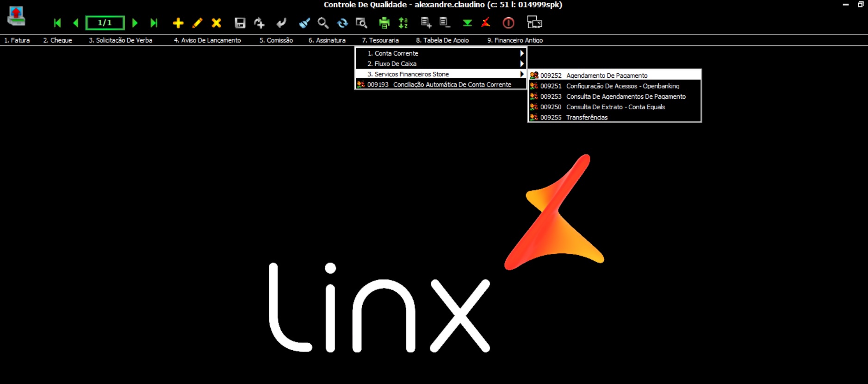Click the yellow plus add record icon
Viewport: 868px width, 384px height.
[178, 23]
